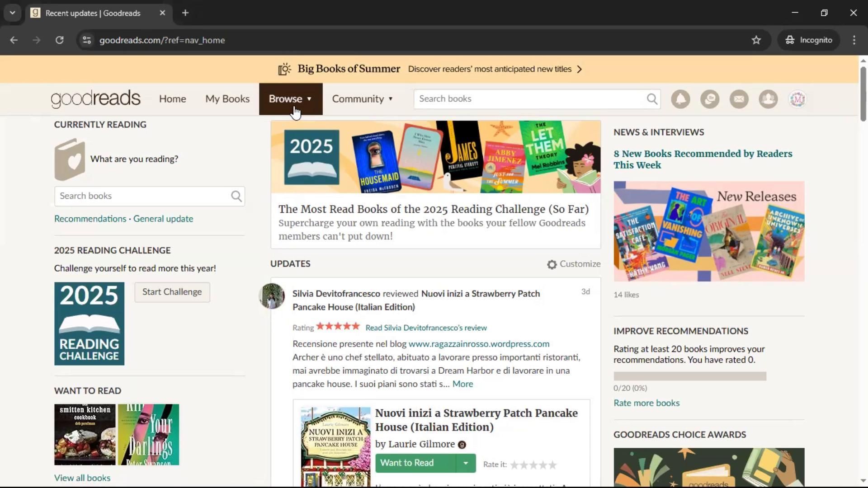Viewport: 868px width, 488px height.
Task: Click the sidebar search magnifier icon
Action: point(236,196)
